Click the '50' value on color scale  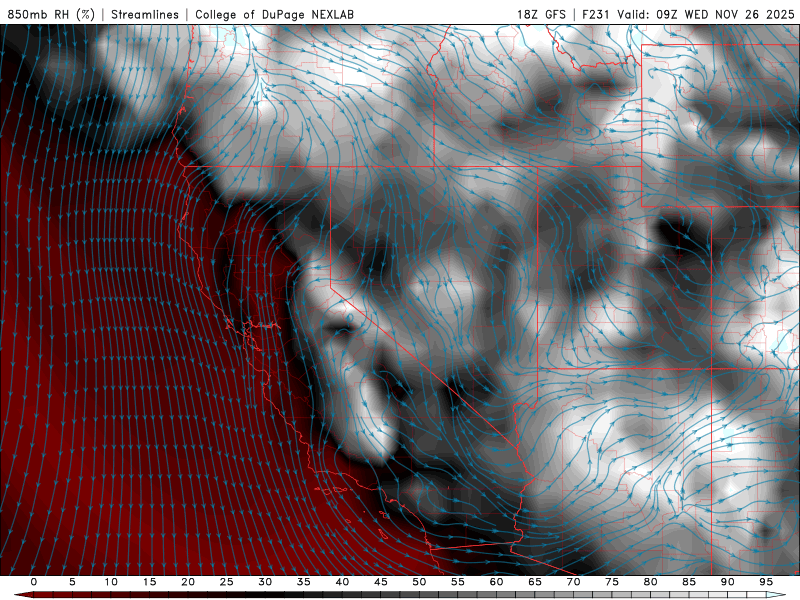[419, 582]
